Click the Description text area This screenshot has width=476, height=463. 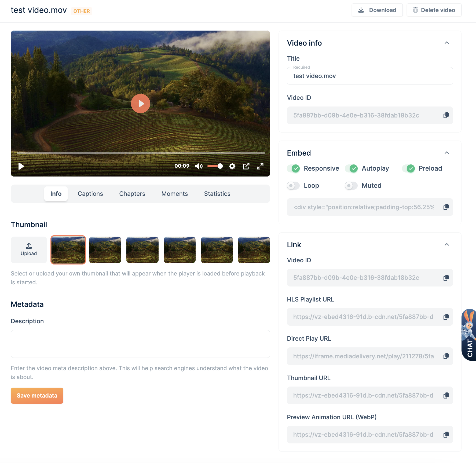click(140, 344)
